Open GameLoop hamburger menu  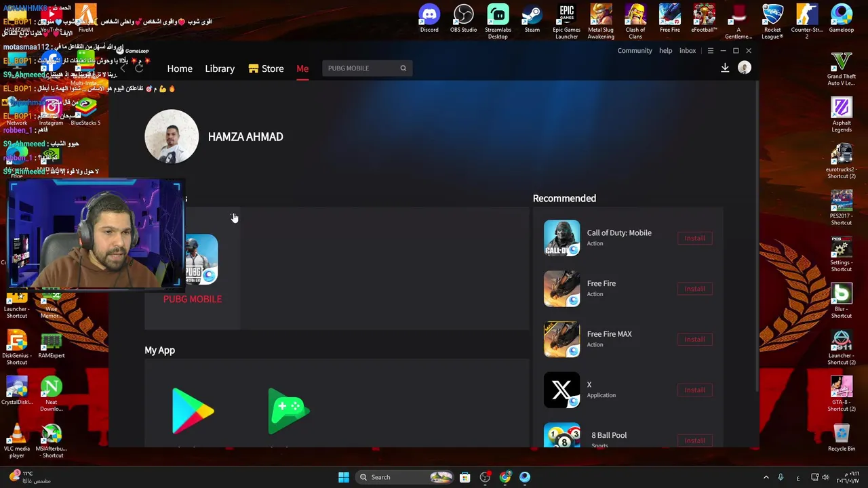[x=711, y=51]
